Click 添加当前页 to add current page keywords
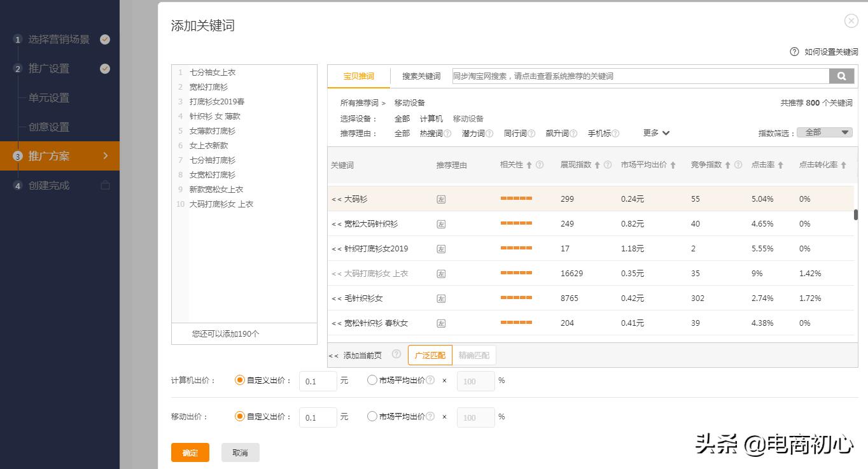 point(363,355)
